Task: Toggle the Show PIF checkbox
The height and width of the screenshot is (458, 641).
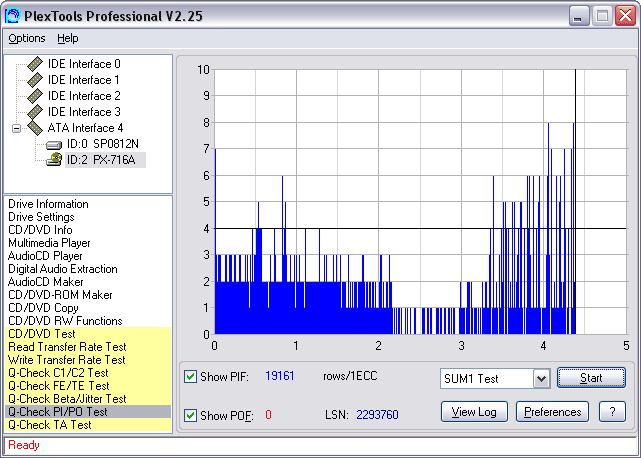Action: pyautogui.click(x=190, y=376)
